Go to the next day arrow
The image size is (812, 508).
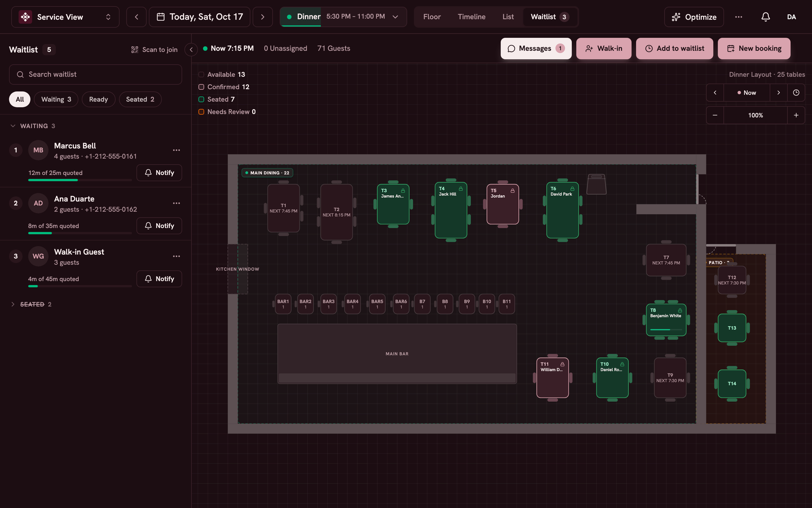pyautogui.click(x=262, y=17)
